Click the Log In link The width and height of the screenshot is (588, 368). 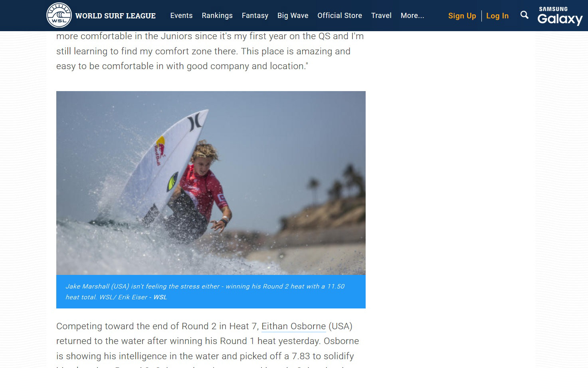(x=497, y=16)
